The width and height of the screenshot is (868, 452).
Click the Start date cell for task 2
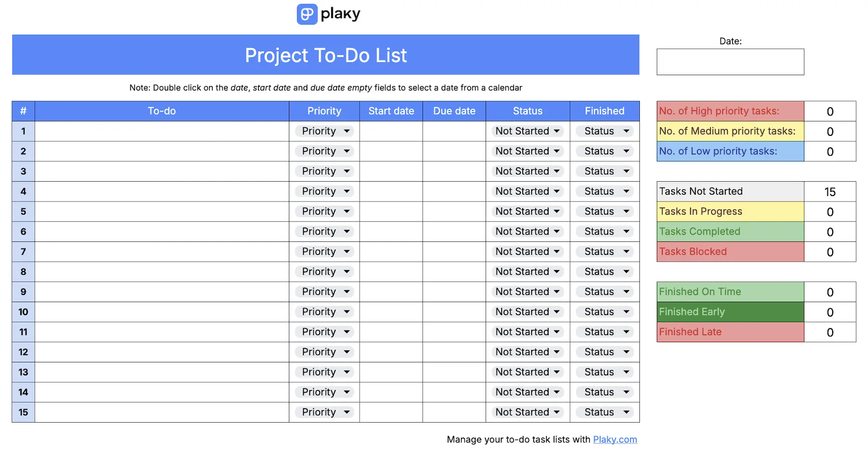click(x=391, y=151)
